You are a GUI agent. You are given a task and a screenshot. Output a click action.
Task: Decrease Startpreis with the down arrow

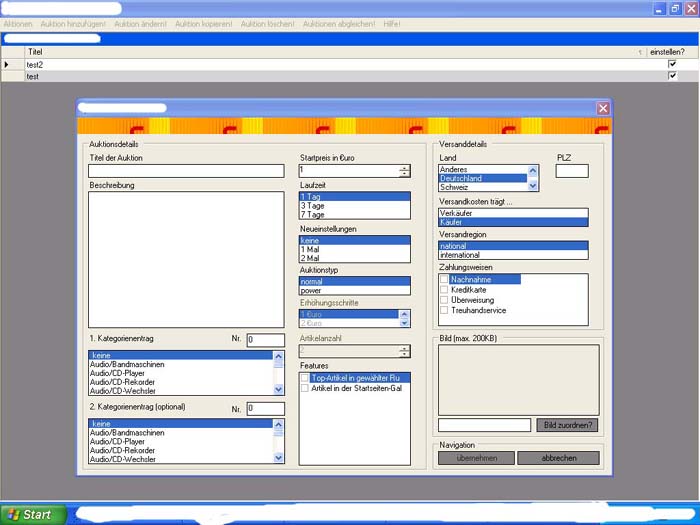point(404,174)
